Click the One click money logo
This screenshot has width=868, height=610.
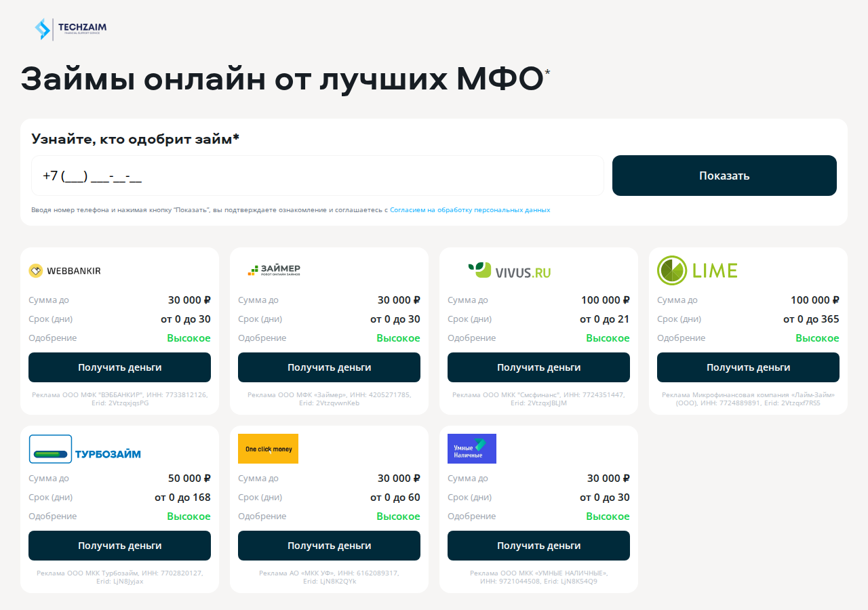click(268, 449)
